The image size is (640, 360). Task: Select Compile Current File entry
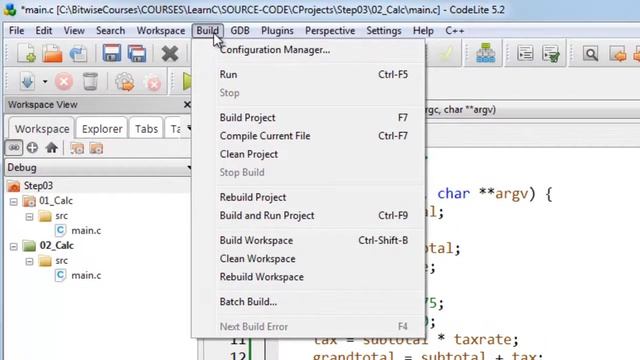coord(309,136)
